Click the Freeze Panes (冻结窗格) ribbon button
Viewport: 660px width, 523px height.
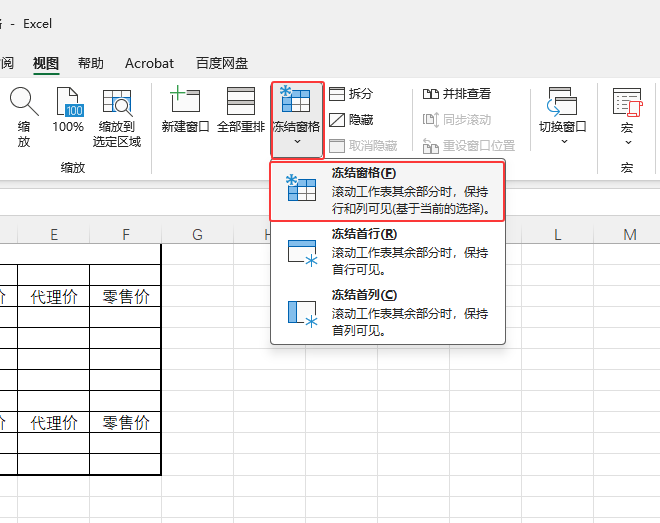(x=297, y=119)
